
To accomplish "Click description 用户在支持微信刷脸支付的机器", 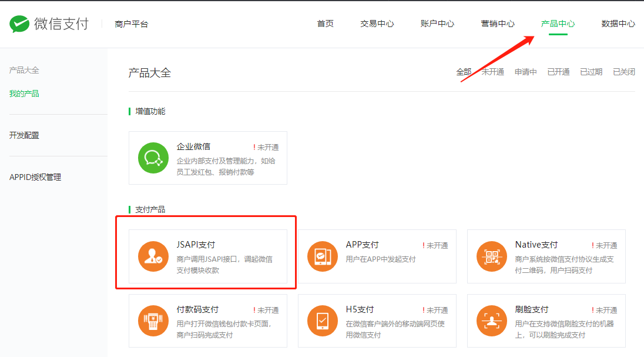I will tap(564, 329).
